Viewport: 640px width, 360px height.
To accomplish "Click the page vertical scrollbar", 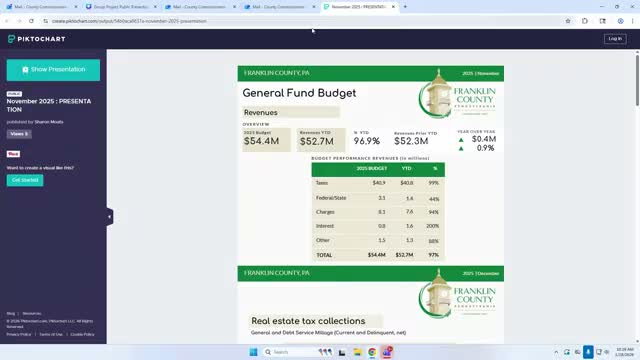I will [637, 81].
